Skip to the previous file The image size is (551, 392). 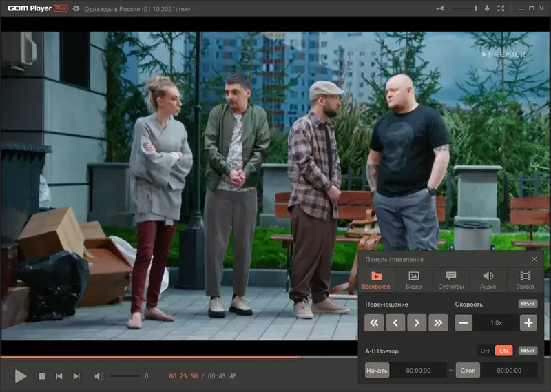pyautogui.click(x=59, y=376)
